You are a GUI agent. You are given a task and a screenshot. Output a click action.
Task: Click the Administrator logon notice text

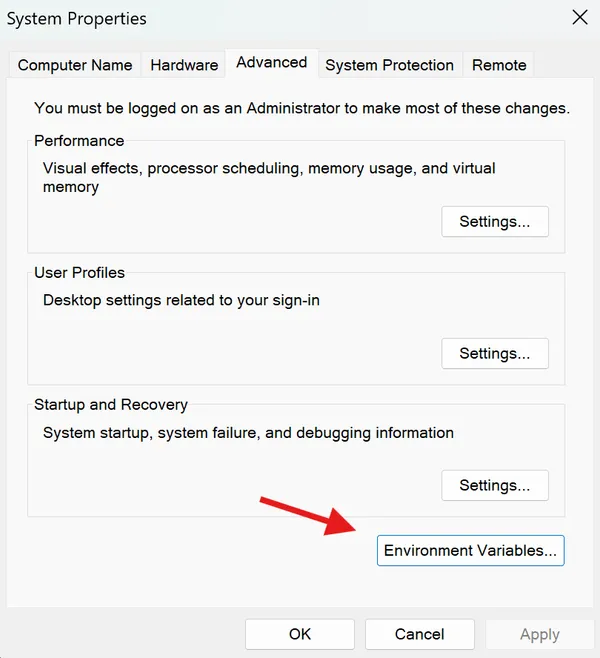click(302, 108)
